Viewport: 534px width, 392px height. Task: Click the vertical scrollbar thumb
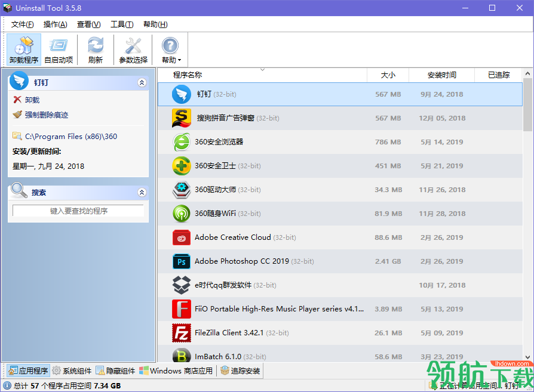(x=527, y=104)
